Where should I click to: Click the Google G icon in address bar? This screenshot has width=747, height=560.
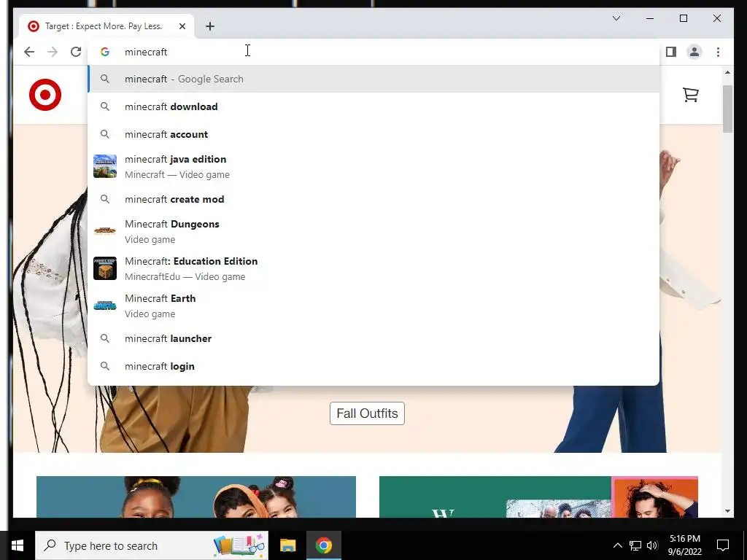(105, 52)
